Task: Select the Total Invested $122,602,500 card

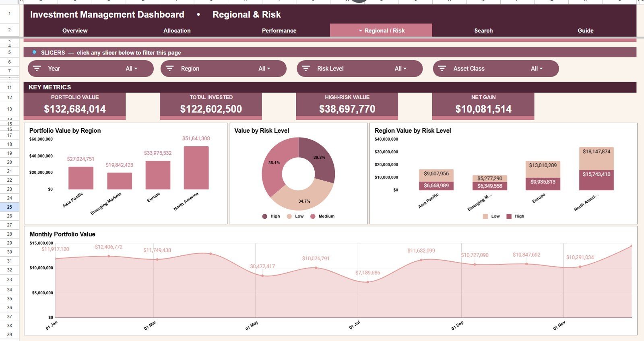Action: click(x=211, y=106)
